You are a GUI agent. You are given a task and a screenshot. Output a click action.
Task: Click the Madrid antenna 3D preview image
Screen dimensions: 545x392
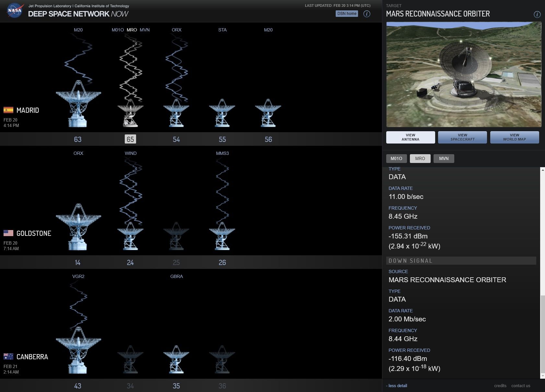tap(464, 75)
